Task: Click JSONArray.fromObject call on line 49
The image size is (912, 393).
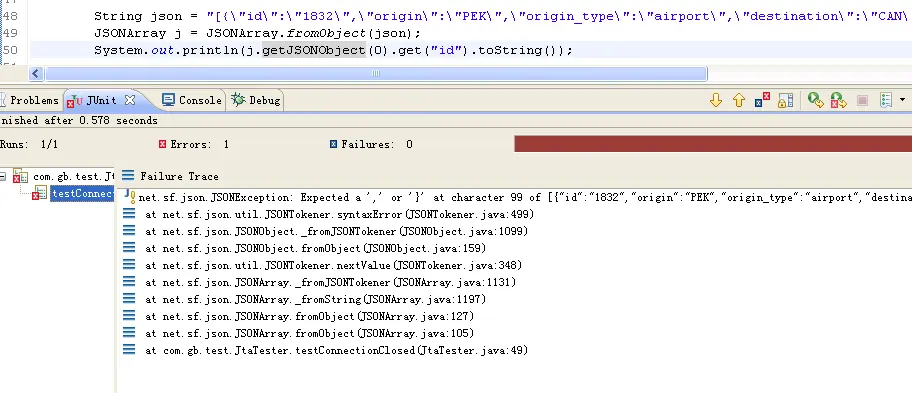Action: coord(313,33)
